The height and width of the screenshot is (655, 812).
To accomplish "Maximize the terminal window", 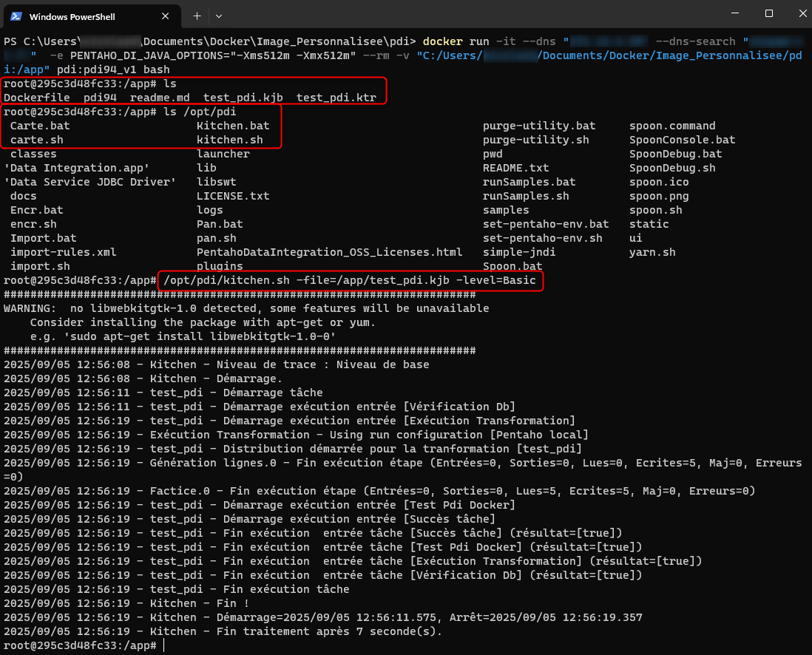I will pyautogui.click(x=769, y=13).
